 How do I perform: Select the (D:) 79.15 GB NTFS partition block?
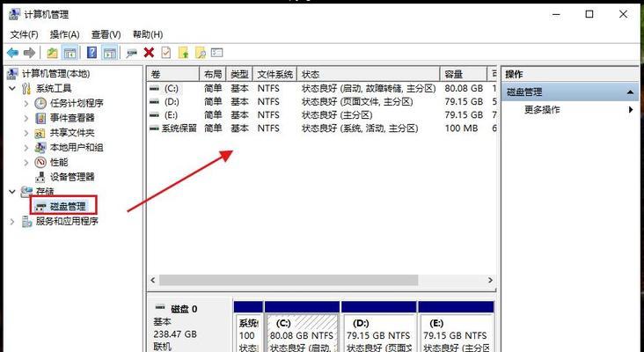(378, 333)
